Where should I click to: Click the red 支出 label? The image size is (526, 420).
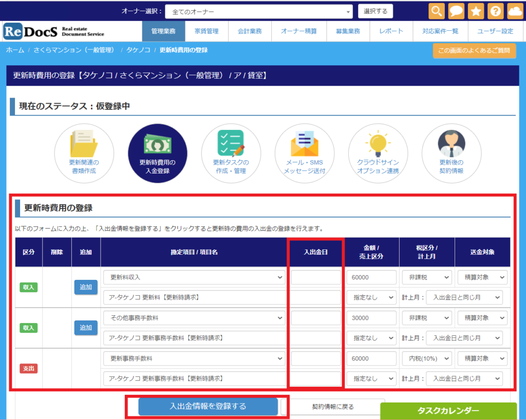(29, 368)
